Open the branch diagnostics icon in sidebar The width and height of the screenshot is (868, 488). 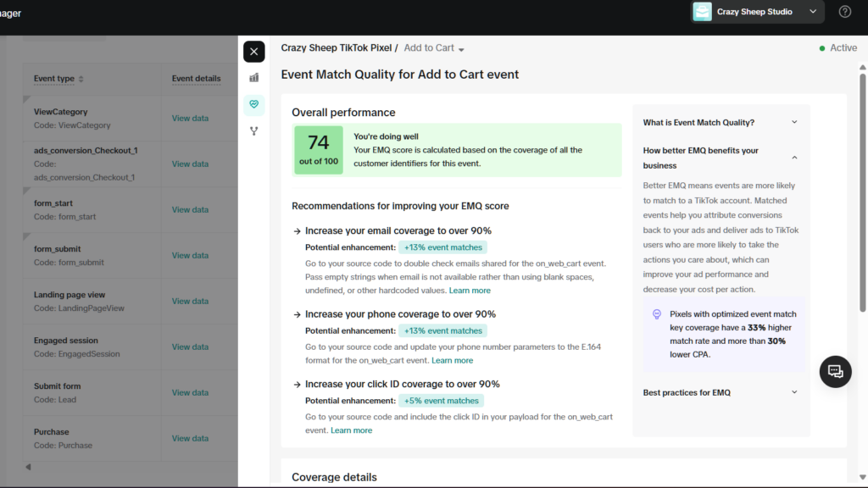[x=254, y=131]
